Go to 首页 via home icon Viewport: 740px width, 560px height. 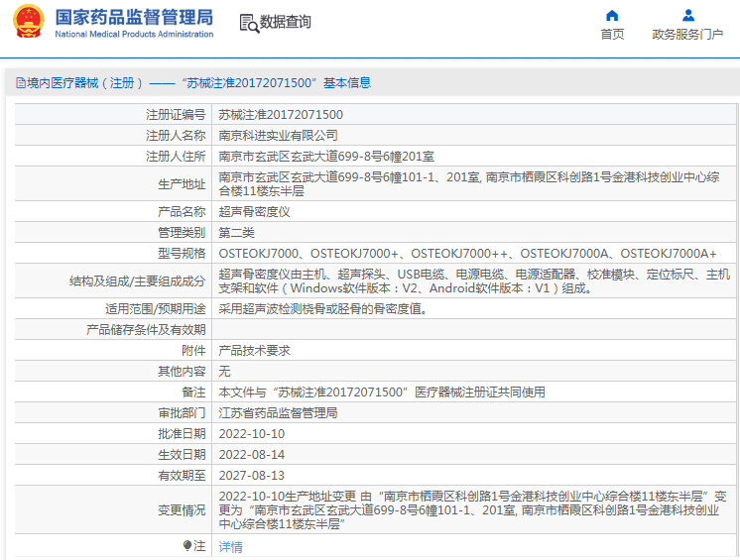[612, 16]
